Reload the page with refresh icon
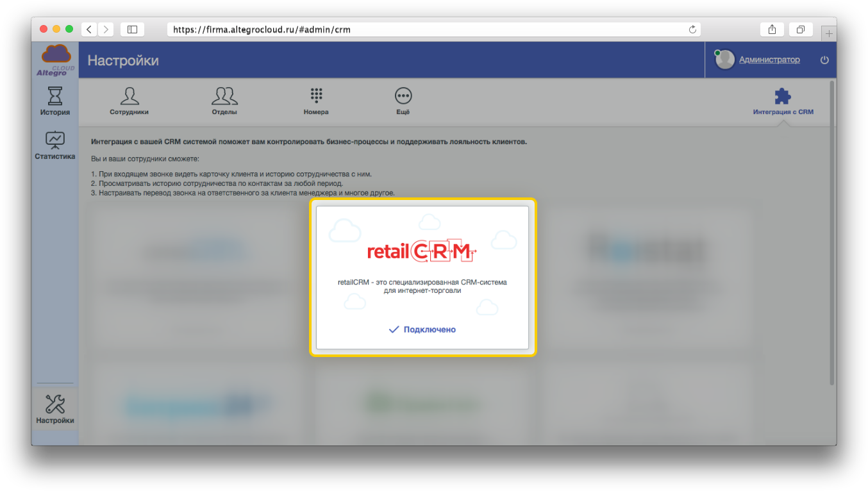868x491 pixels. 692,29
